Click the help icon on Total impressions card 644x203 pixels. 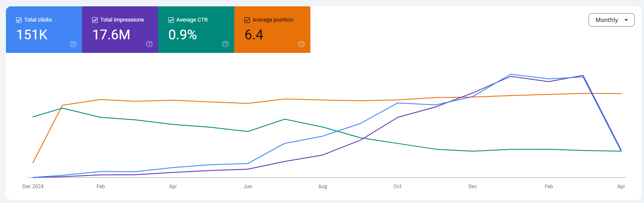pos(149,44)
